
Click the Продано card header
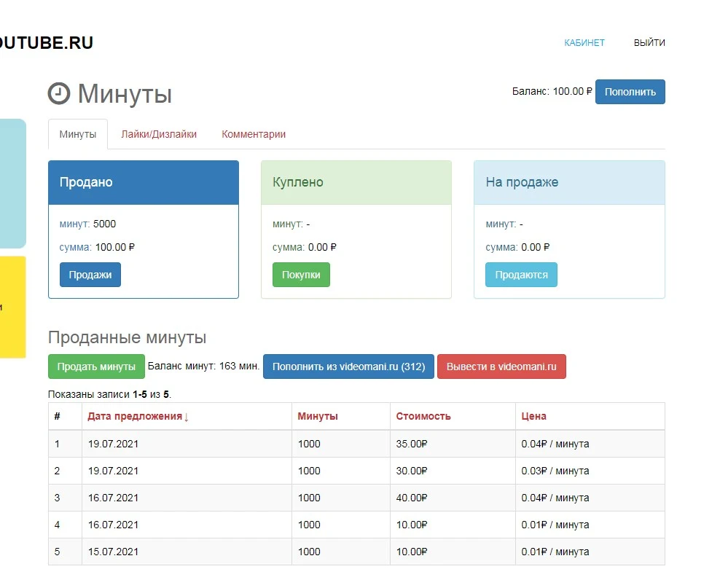(144, 182)
